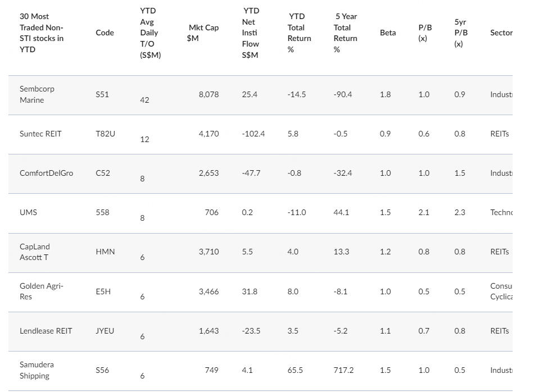534x392 pixels.
Task: Click the Beta column header
Action: click(x=388, y=33)
